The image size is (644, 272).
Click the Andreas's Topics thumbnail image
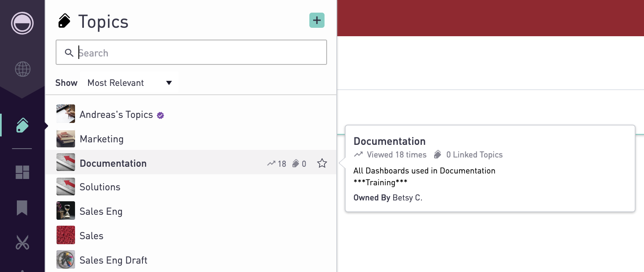[66, 114]
